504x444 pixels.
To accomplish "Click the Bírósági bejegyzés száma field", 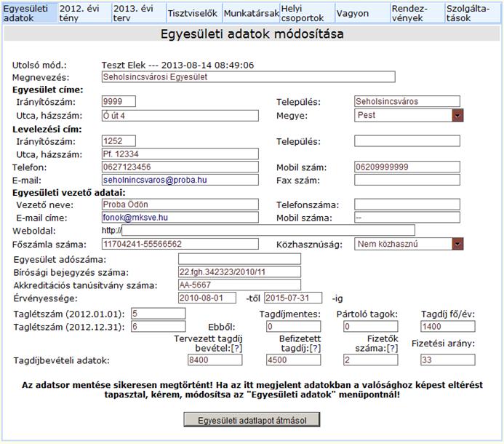I will [239, 272].
